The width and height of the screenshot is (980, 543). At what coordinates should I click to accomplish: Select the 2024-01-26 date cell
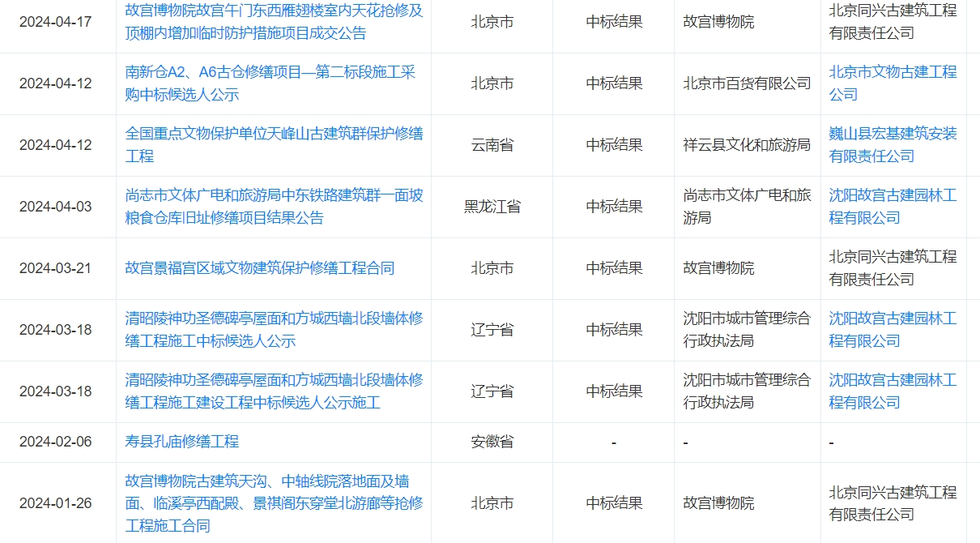coord(56,503)
